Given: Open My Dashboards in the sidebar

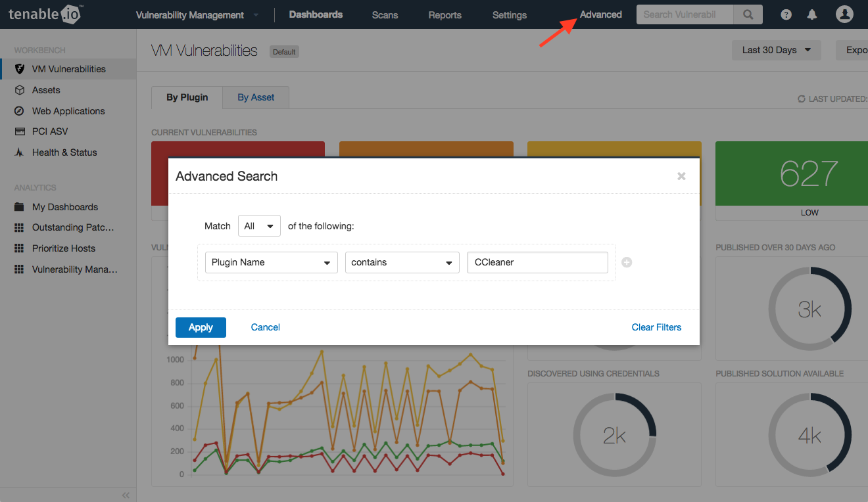Looking at the screenshot, I should [65, 207].
